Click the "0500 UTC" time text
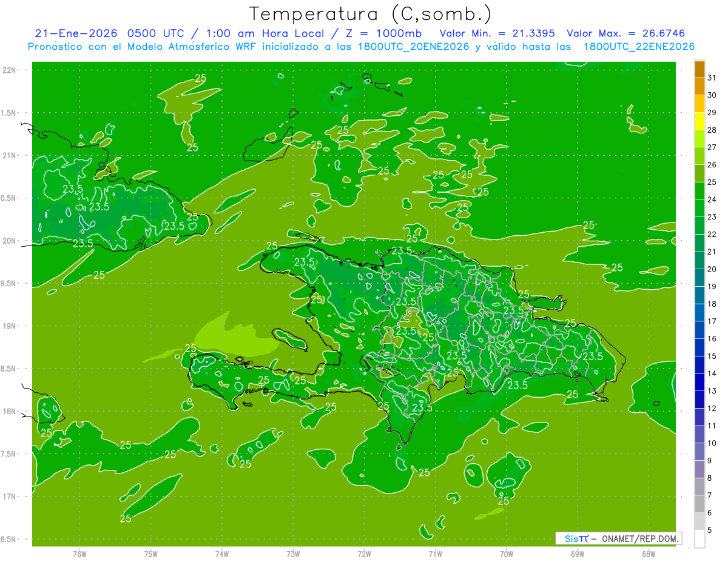728x562 pixels. pyautogui.click(x=157, y=33)
